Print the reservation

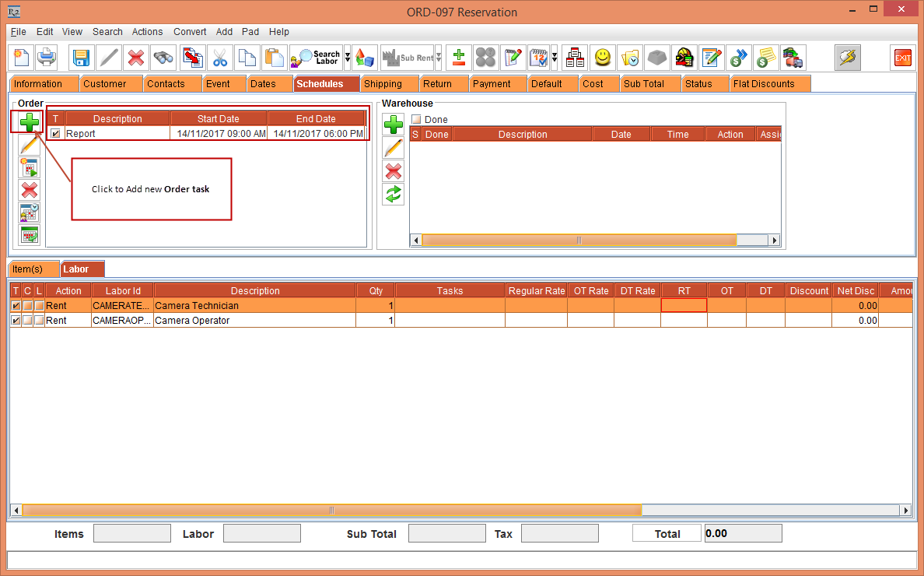[x=47, y=57]
